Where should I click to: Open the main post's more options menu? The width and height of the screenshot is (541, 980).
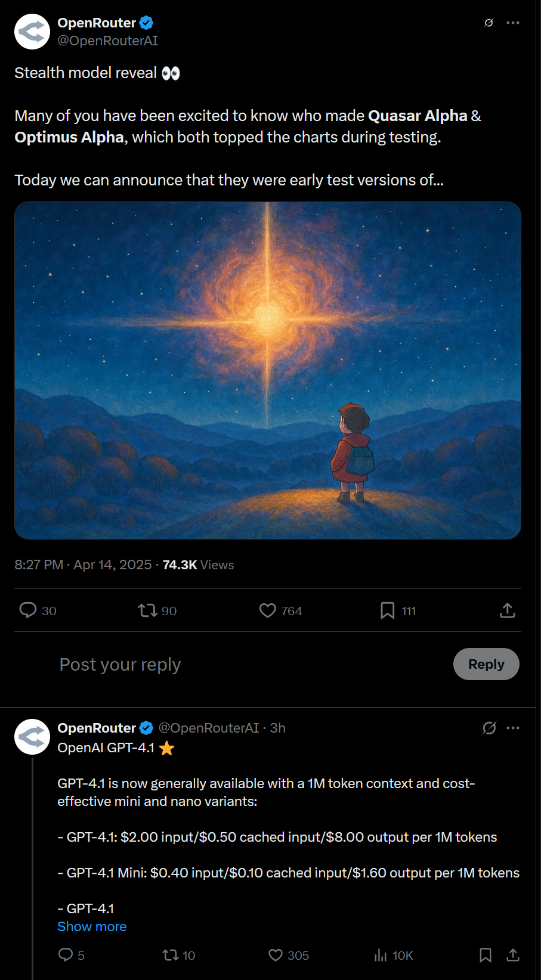[x=513, y=23]
